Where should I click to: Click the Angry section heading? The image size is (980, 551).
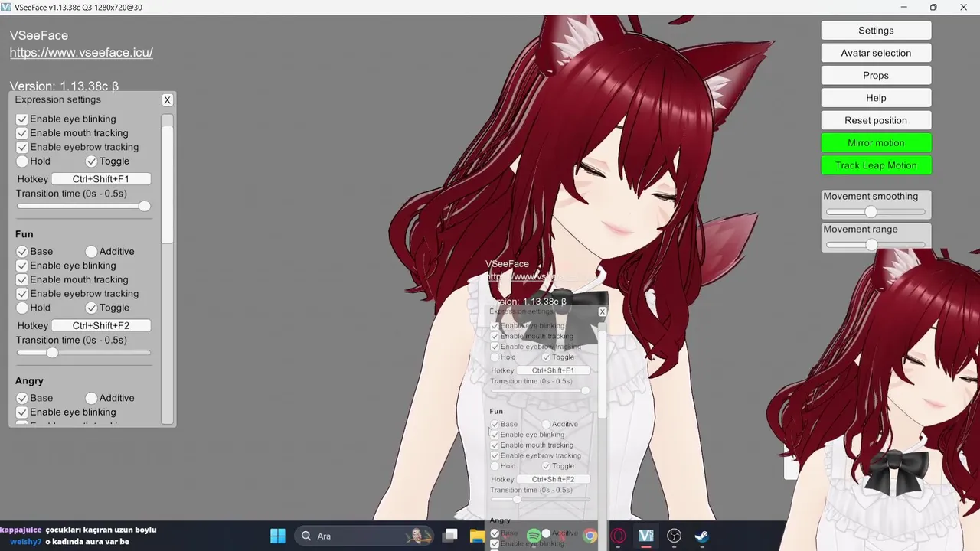(x=29, y=381)
